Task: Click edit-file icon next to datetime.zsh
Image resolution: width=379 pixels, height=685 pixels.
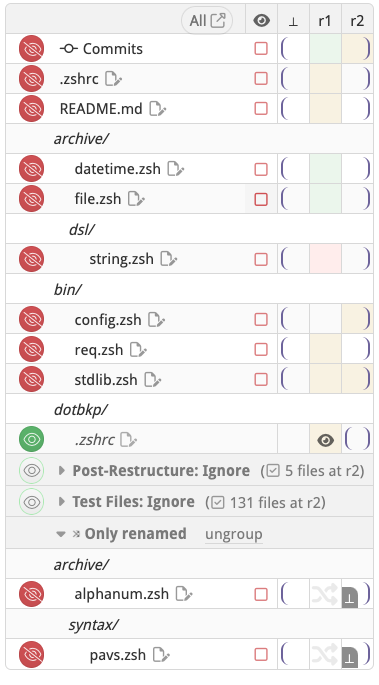Action: [176, 169]
